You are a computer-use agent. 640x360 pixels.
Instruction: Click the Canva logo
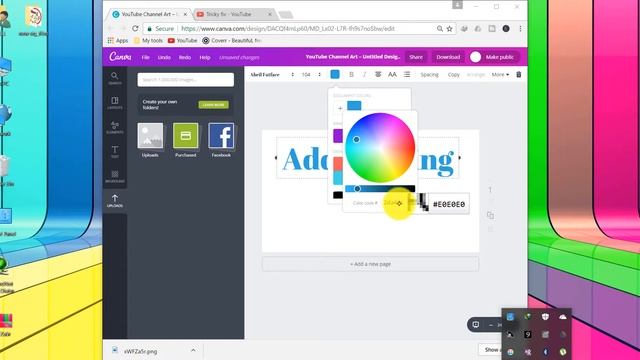120,57
